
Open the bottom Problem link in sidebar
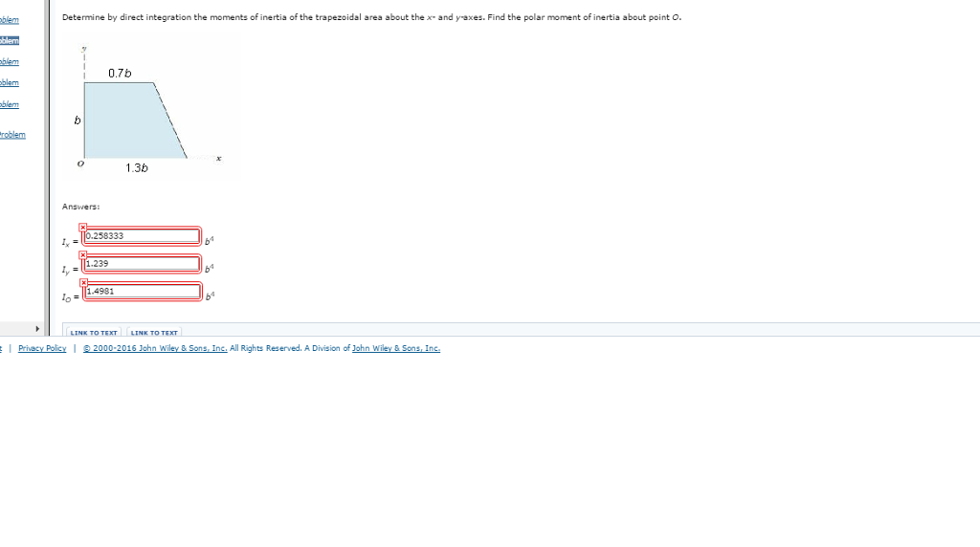[12, 135]
